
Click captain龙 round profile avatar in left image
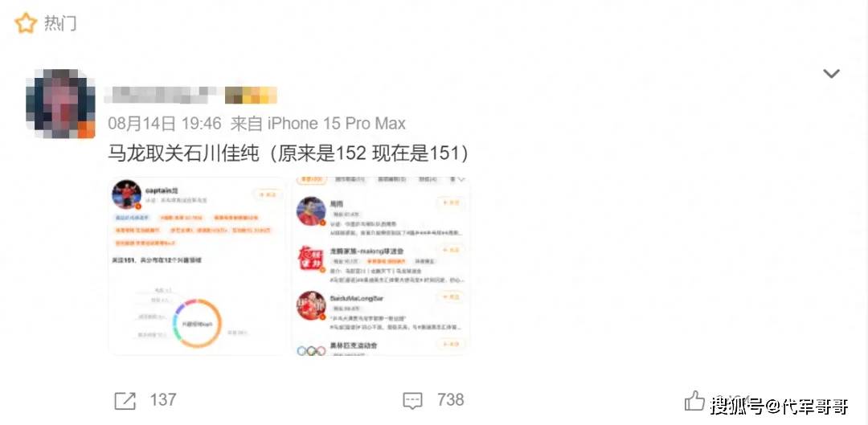(x=126, y=194)
